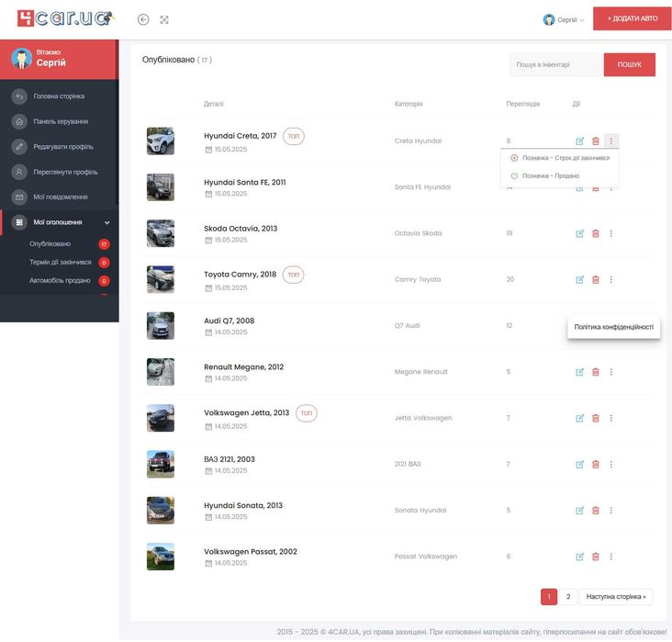Delete the Hyundai Creta listing
This screenshot has width=672, height=642.
595,141
